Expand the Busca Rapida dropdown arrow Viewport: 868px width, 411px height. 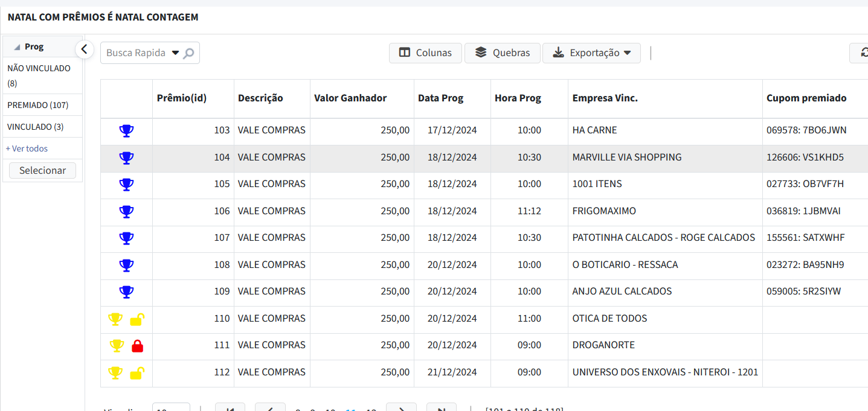pyautogui.click(x=176, y=53)
